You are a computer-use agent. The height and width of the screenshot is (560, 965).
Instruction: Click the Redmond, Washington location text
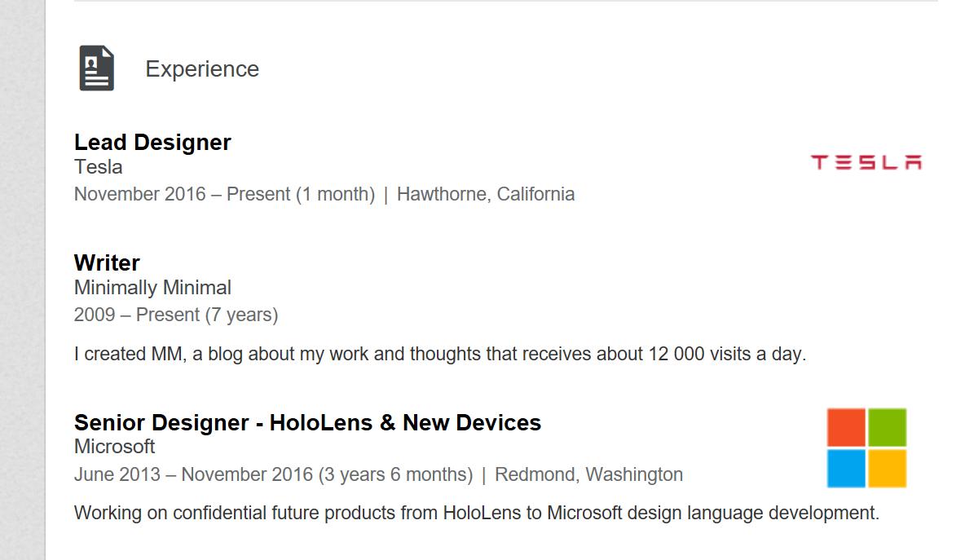point(588,474)
